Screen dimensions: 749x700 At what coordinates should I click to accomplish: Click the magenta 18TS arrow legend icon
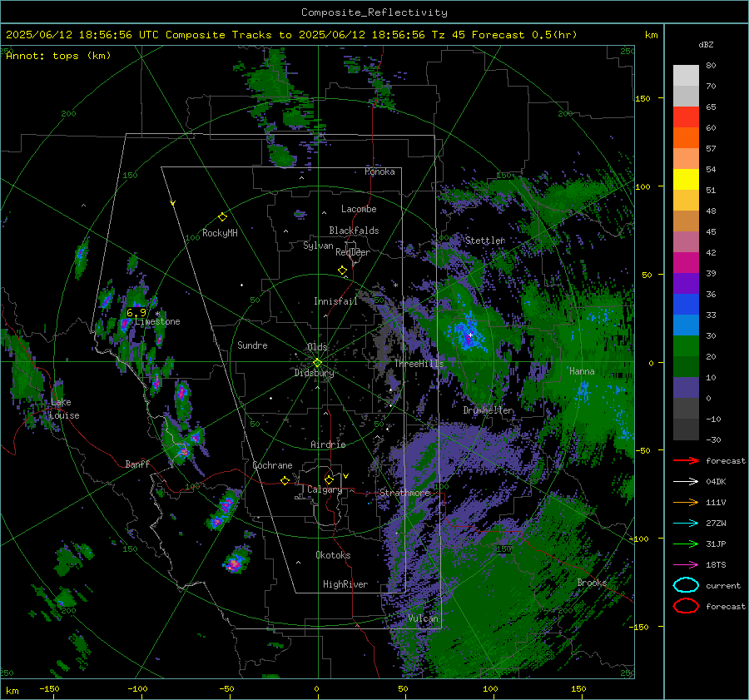tap(686, 565)
